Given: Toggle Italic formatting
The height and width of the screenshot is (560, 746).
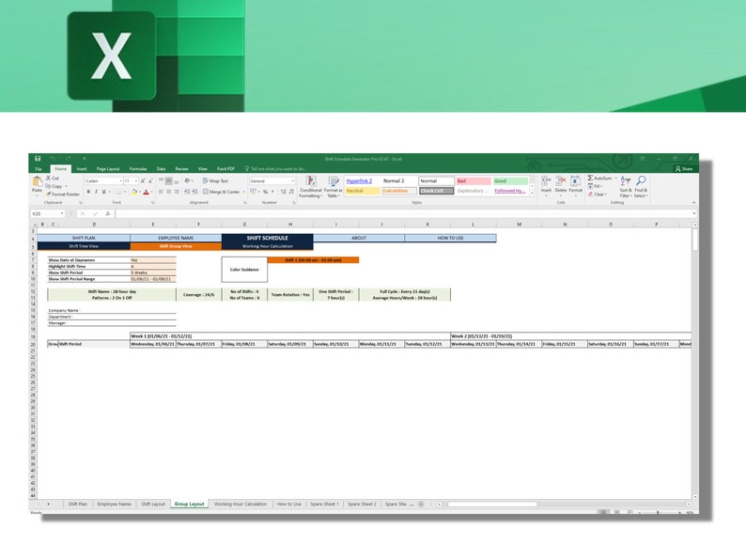Looking at the screenshot, I should point(96,192).
